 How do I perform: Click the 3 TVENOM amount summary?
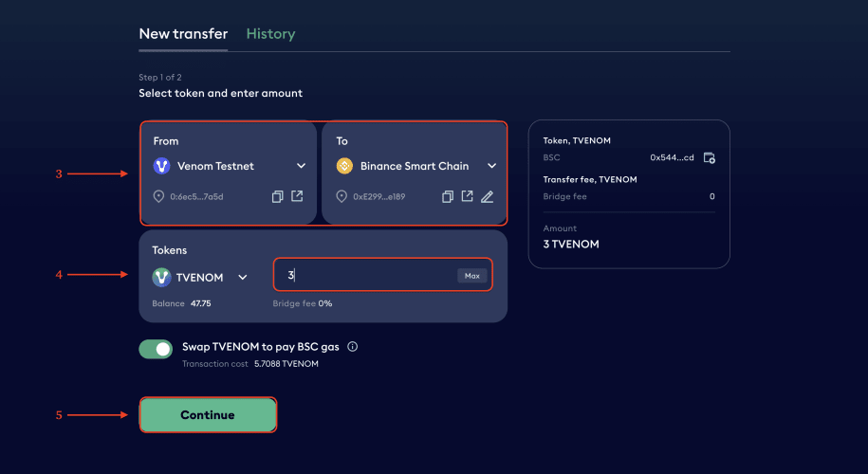pos(571,244)
